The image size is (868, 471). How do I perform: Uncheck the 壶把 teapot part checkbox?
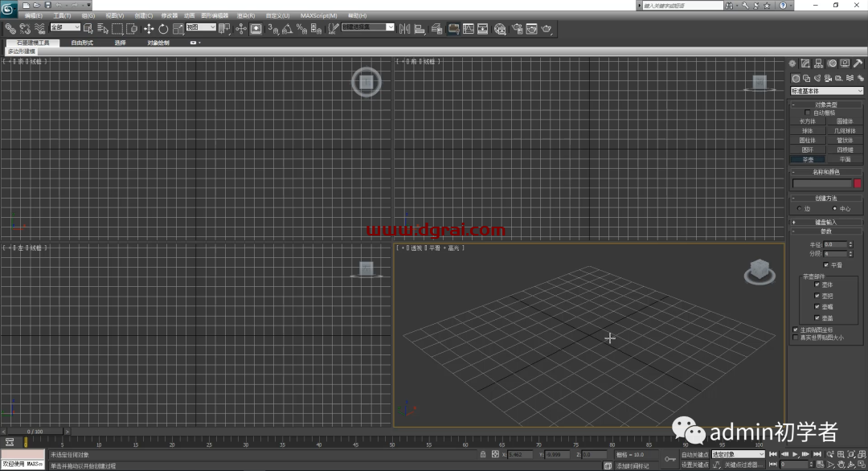(x=817, y=296)
